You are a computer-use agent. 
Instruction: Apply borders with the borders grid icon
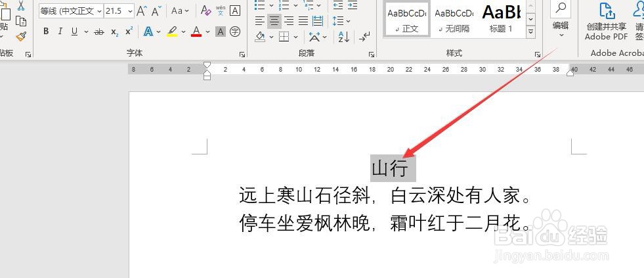coord(284,37)
